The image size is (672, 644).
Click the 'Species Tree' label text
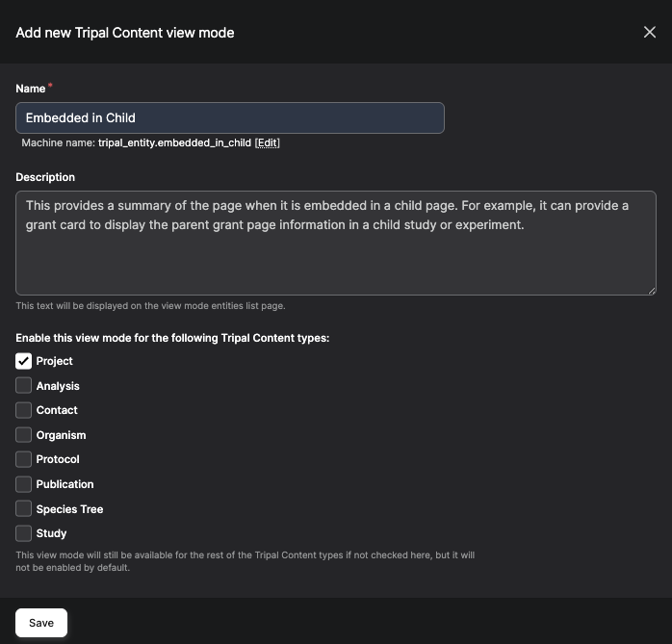click(69, 509)
